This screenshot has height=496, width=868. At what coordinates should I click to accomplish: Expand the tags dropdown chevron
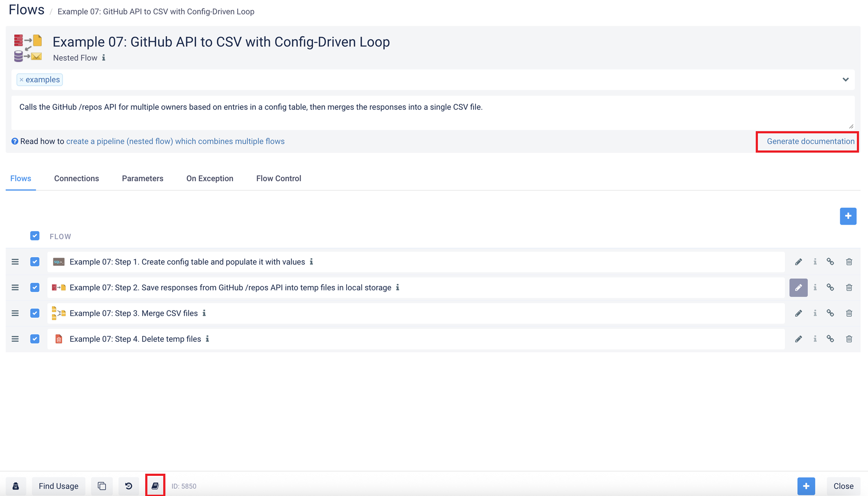(845, 80)
